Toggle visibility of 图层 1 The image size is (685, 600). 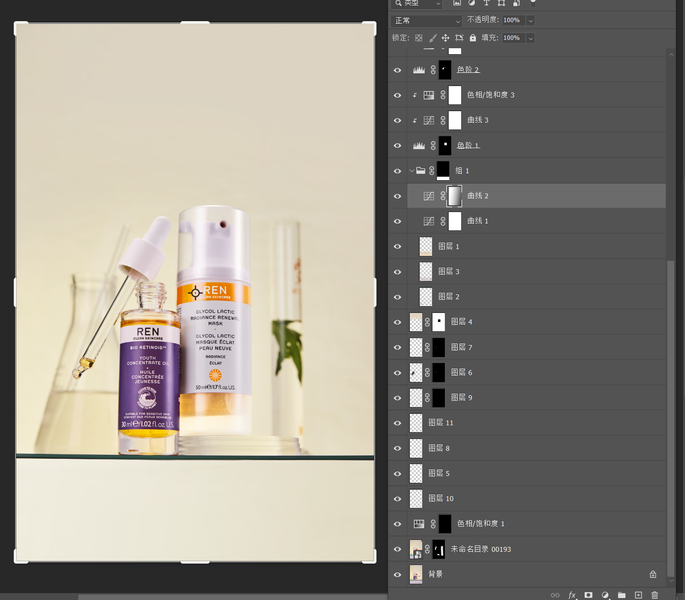pos(397,246)
